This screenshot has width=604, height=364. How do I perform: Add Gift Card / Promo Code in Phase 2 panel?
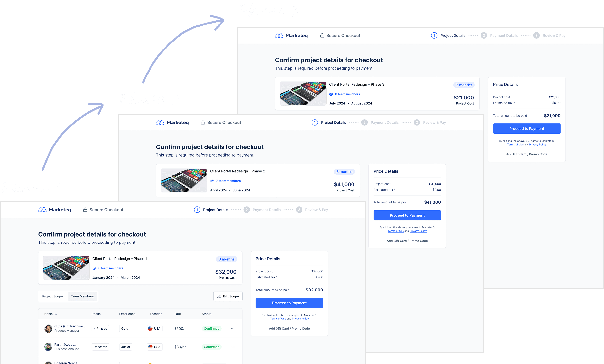coord(407,241)
